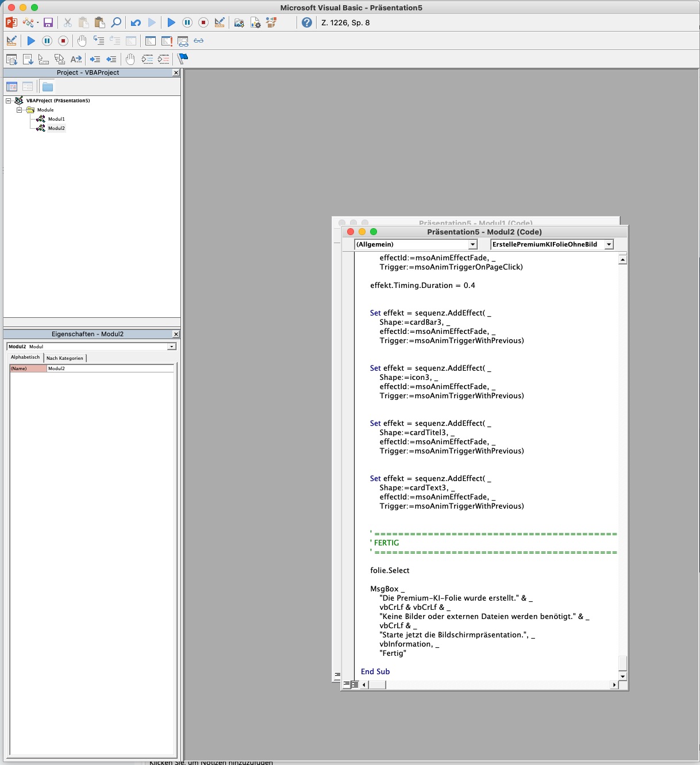
Task: Click the horizontal scroll right arrow
Action: click(x=614, y=685)
